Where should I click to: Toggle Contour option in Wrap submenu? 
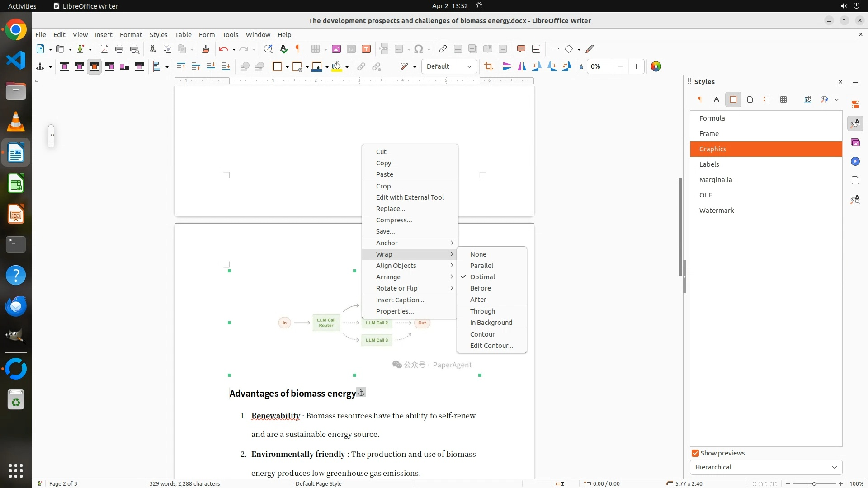[x=482, y=334]
